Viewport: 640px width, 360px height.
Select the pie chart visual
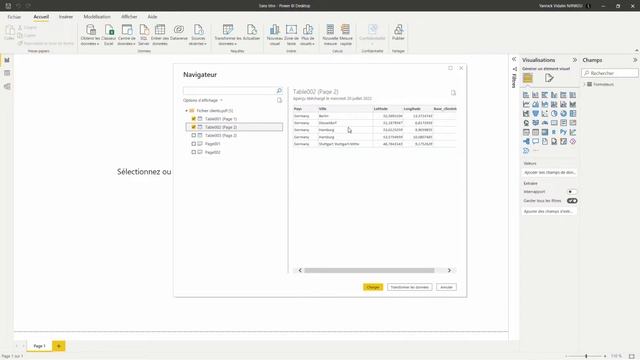click(554, 113)
